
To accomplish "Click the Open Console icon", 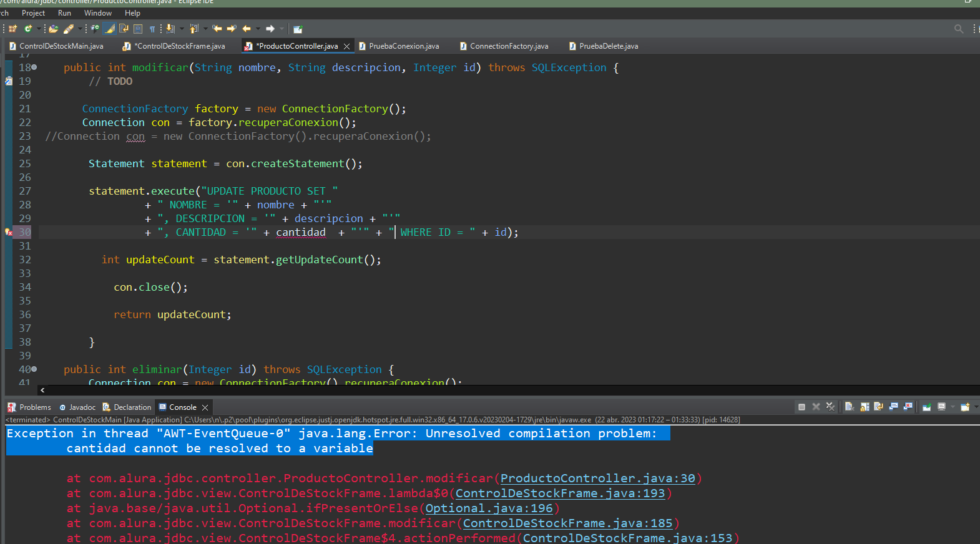I will [965, 407].
